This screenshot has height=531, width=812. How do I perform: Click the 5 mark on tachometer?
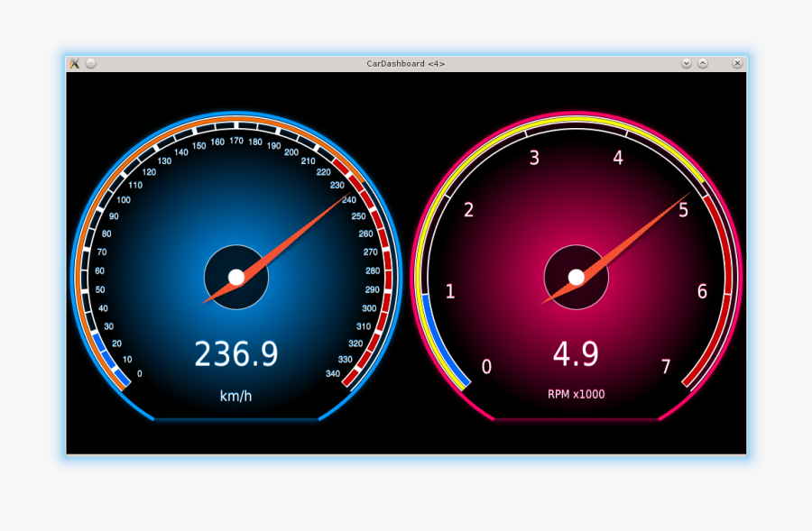point(683,210)
